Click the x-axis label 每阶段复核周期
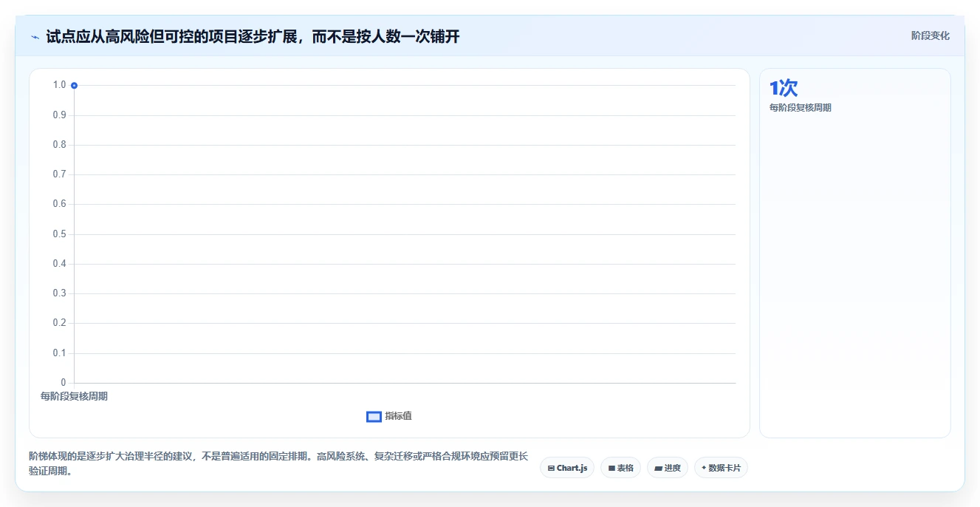This screenshot has width=980, height=507. pos(74,396)
